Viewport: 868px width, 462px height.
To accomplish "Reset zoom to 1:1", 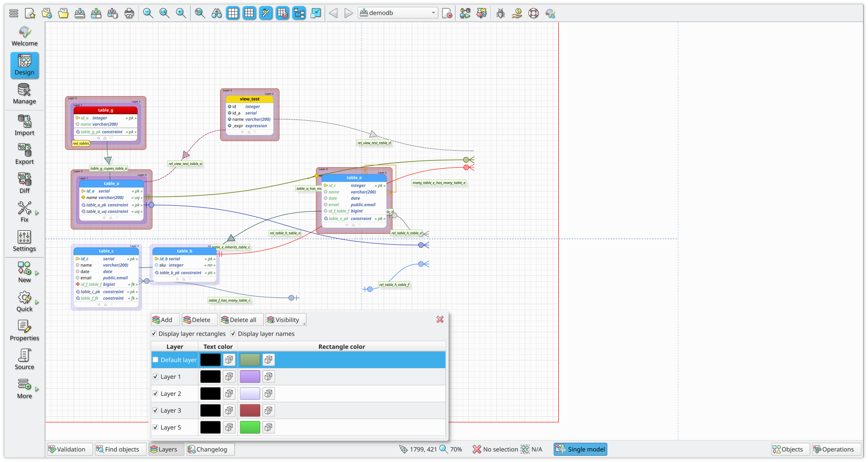I will [165, 13].
